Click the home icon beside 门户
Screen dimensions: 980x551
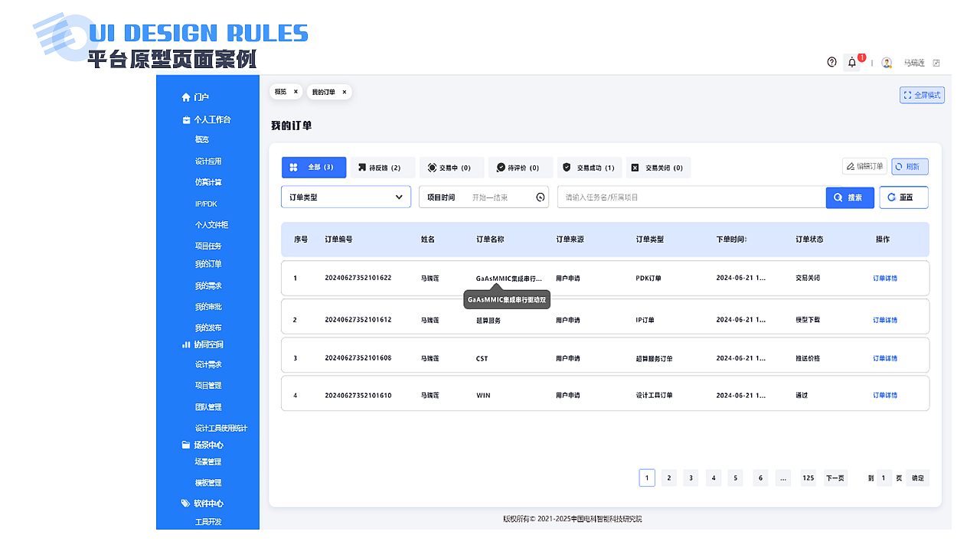click(x=185, y=97)
